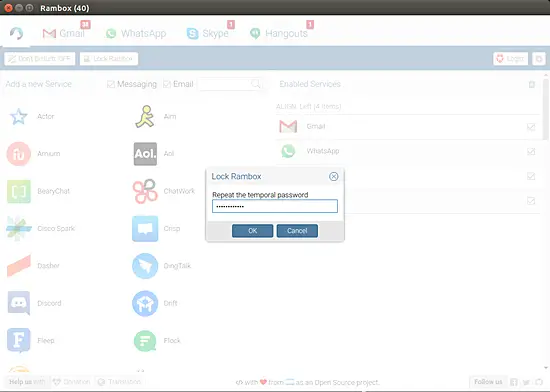This screenshot has height=392, width=550.
Task: Toggle the WhatsApp enabled checkbox
Action: pyautogui.click(x=531, y=151)
